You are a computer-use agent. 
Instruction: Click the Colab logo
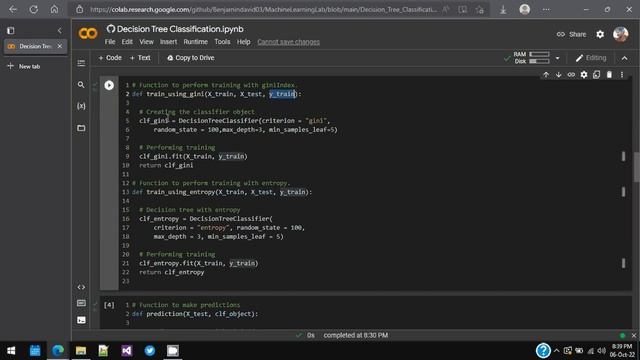click(x=88, y=33)
